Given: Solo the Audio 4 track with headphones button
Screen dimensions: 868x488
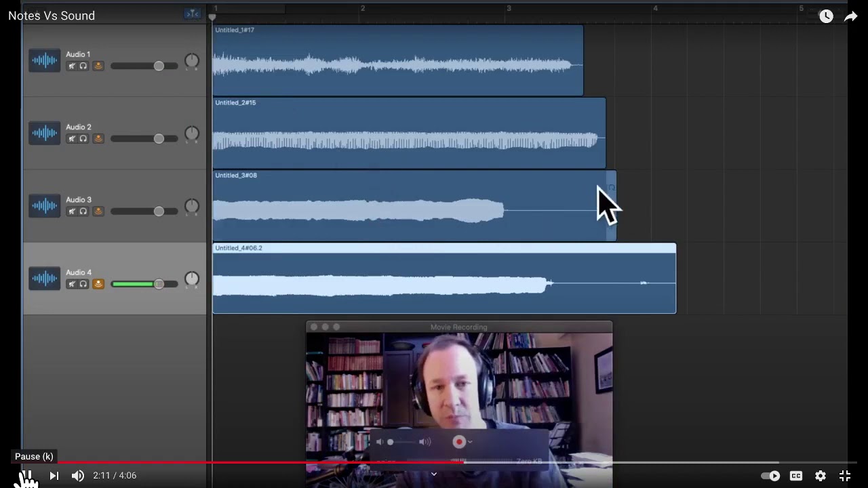Looking at the screenshot, I should point(83,283).
